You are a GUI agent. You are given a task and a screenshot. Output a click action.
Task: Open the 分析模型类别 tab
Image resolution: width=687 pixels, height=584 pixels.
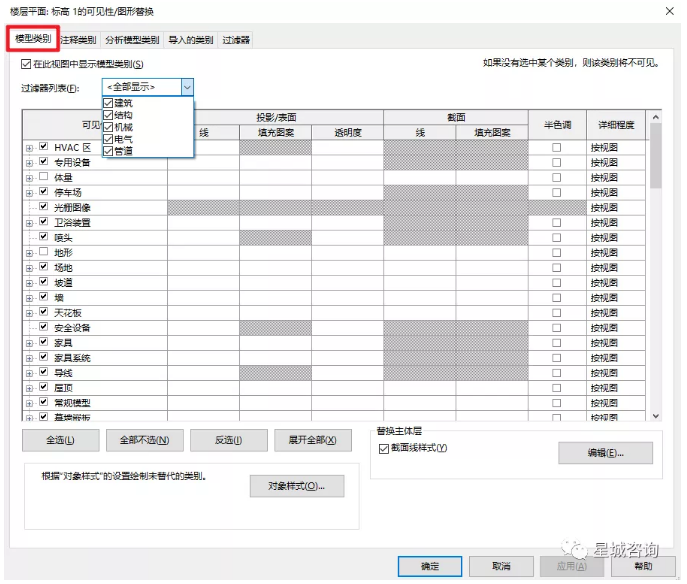tap(132, 40)
